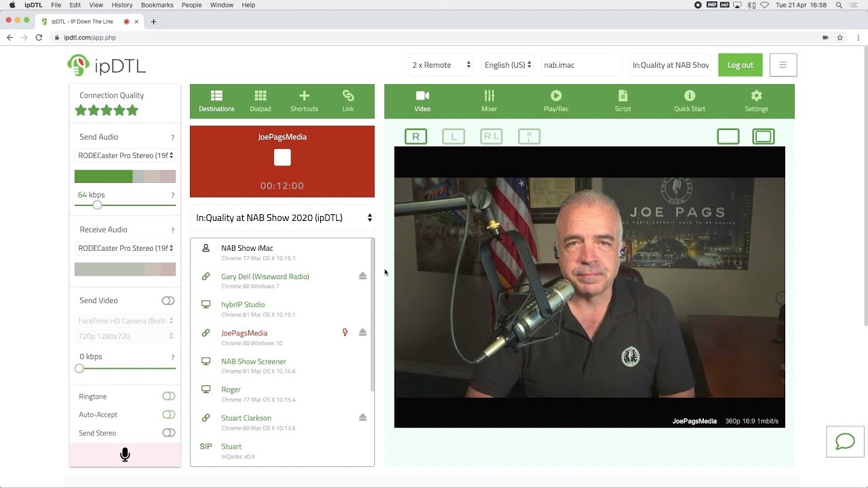Click the red lightning icon beside JoePagsMedia
The width and height of the screenshot is (868, 488).
pos(345,332)
